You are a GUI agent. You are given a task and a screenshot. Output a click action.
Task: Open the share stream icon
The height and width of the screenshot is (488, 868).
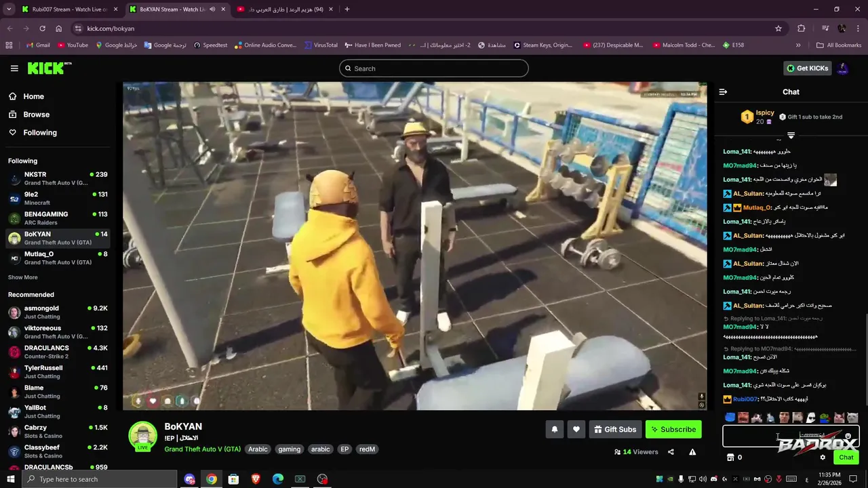tap(671, 452)
